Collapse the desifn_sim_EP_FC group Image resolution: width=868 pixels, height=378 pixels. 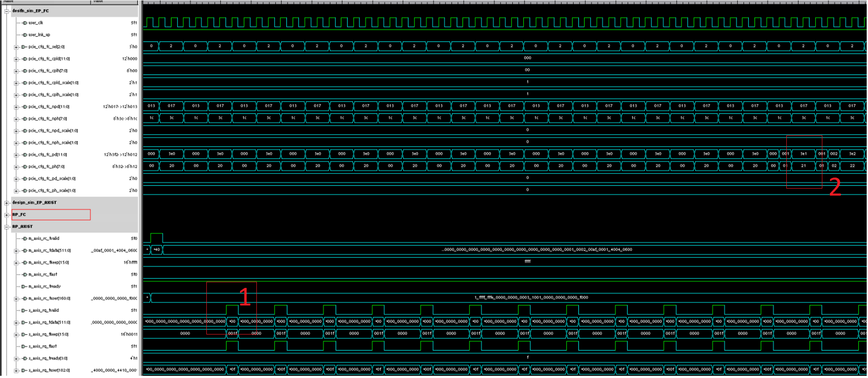(x=7, y=11)
